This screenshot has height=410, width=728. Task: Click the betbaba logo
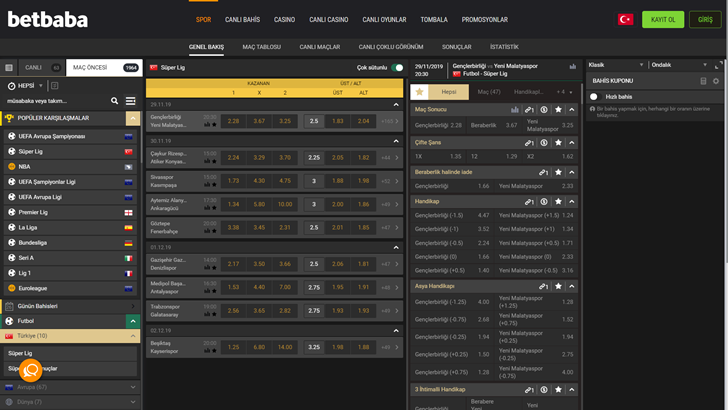pos(47,20)
